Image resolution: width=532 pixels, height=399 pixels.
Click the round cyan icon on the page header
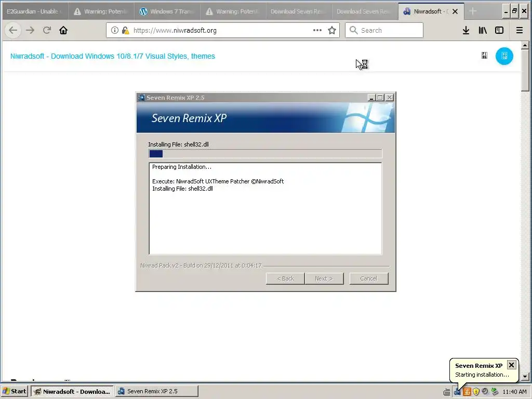pos(504,56)
